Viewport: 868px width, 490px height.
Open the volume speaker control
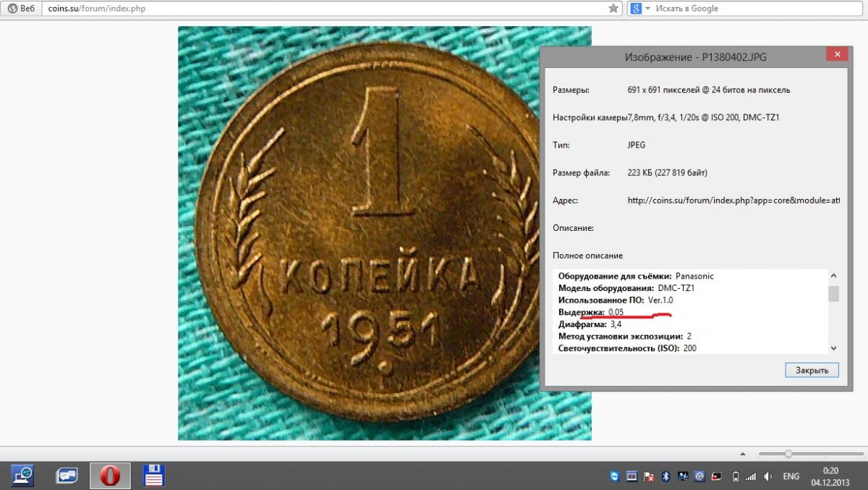[767, 476]
